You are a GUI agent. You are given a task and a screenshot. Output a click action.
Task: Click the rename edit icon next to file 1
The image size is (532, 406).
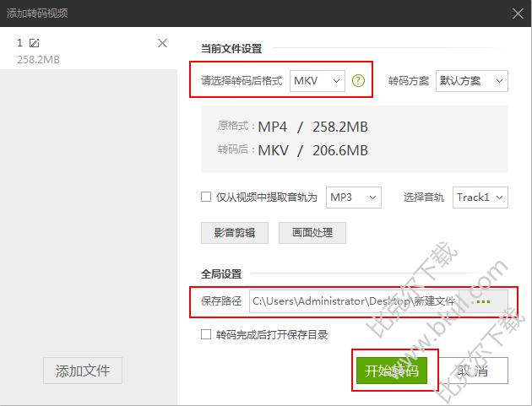[35, 43]
